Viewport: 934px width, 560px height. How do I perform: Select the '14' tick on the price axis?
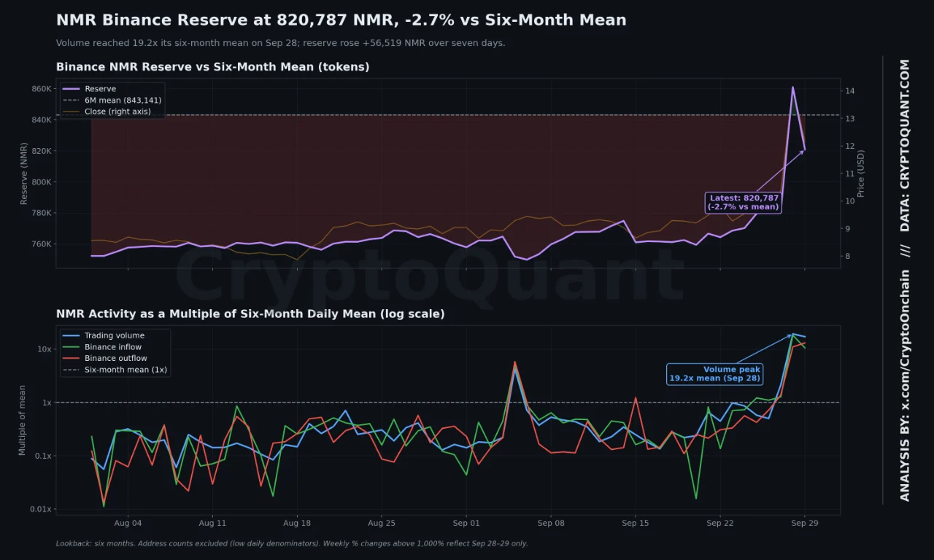(851, 91)
